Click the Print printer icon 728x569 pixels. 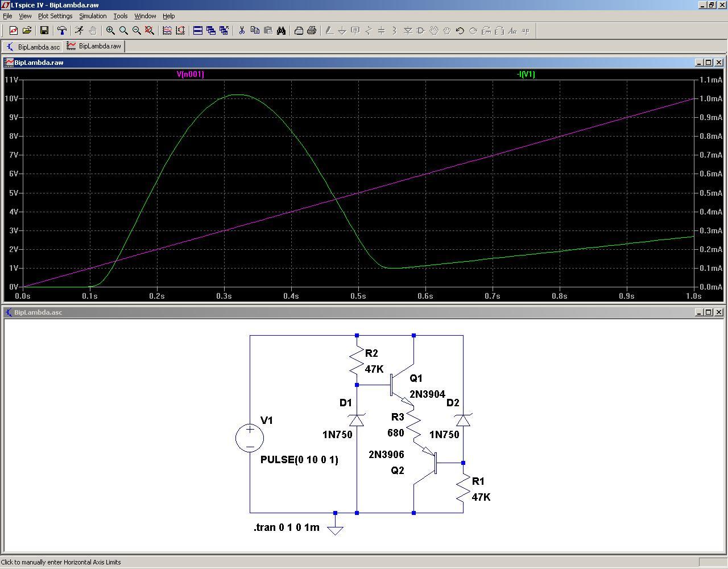click(312, 31)
